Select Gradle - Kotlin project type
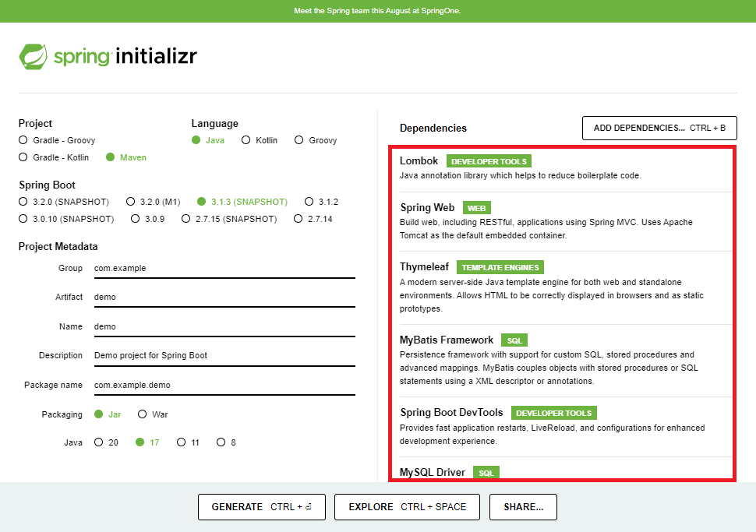756x532 pixels. click(54, 157)
